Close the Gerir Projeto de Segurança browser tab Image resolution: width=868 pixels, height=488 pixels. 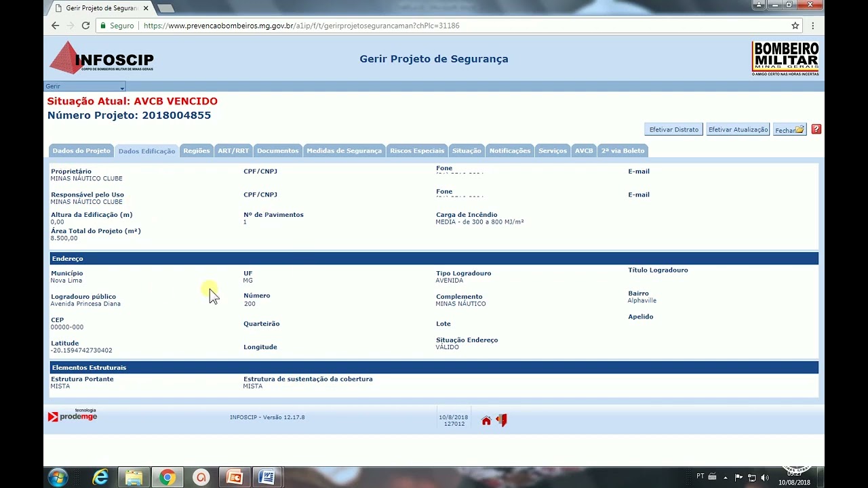pos(146,8)
